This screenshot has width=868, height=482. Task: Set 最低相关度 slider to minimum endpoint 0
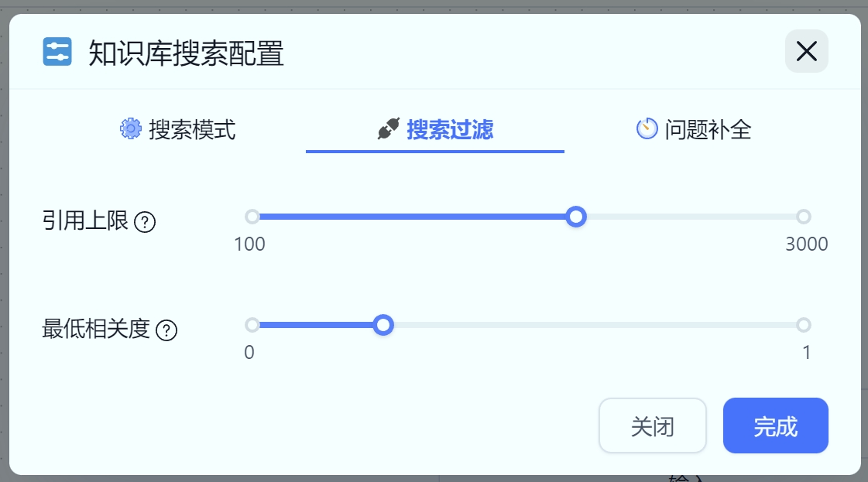(252, 325)
